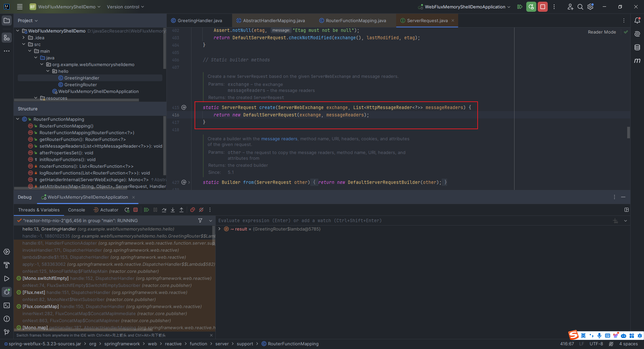The width and height of the screenshot is (644, 349).
Task: Open IDE settings gear icon
Action: [591, 7]
